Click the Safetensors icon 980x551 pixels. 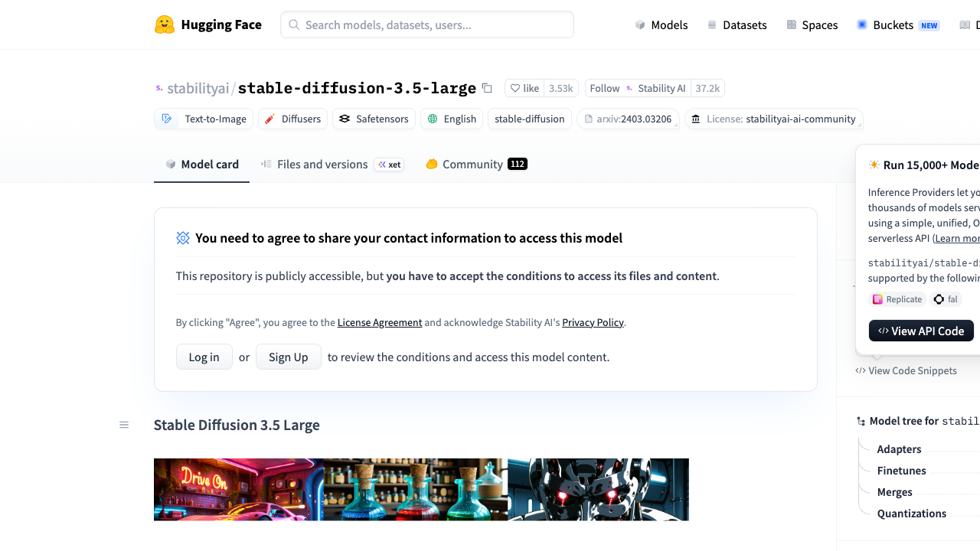pyautogui.click(x=345, y=119)
